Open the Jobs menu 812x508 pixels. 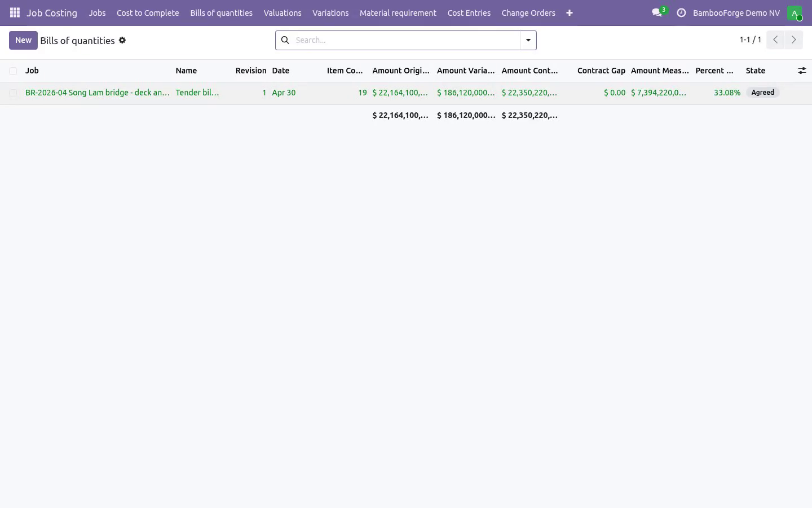point(97,12)
